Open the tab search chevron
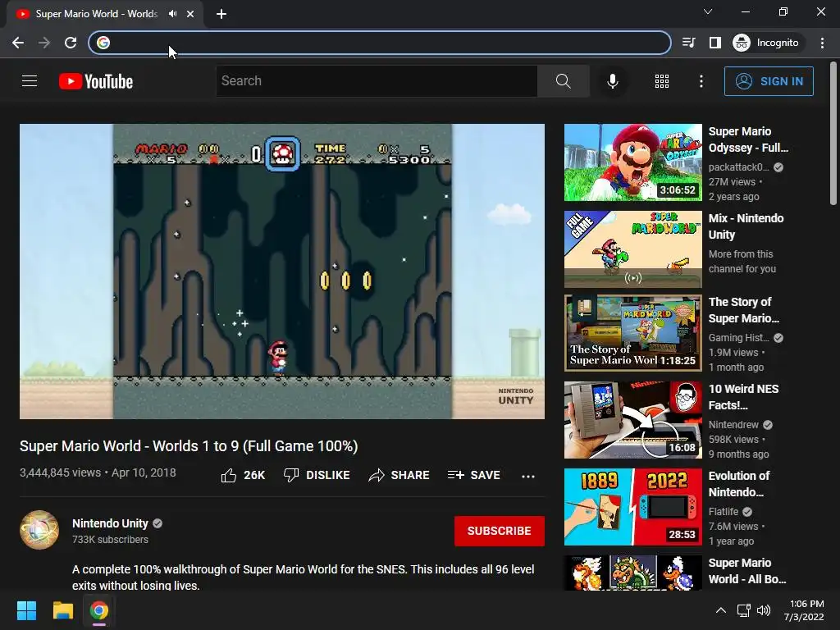The width and height of the screenshot is (840, 630). [x=707, y=11]
